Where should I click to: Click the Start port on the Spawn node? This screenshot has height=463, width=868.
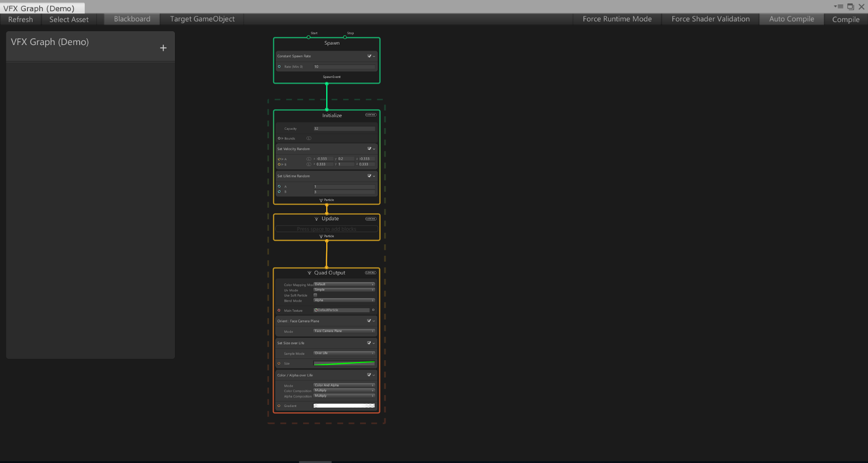(x=309, y=37)
